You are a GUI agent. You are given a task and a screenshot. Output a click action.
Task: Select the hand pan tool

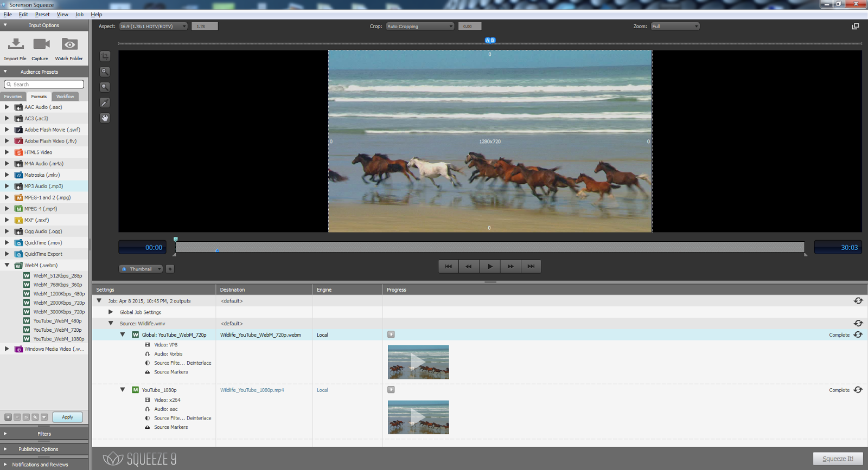coord(105,118)
